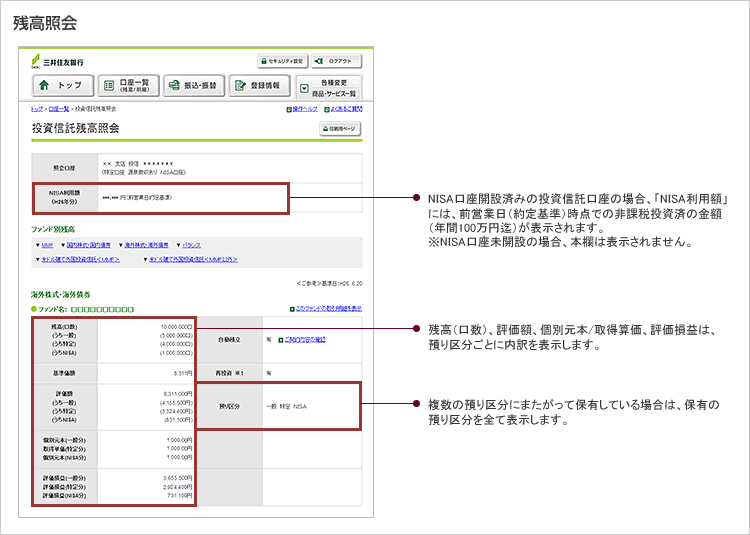
Task: Click the 口座一覧 breadcrumb link
Action: [58, 108]
